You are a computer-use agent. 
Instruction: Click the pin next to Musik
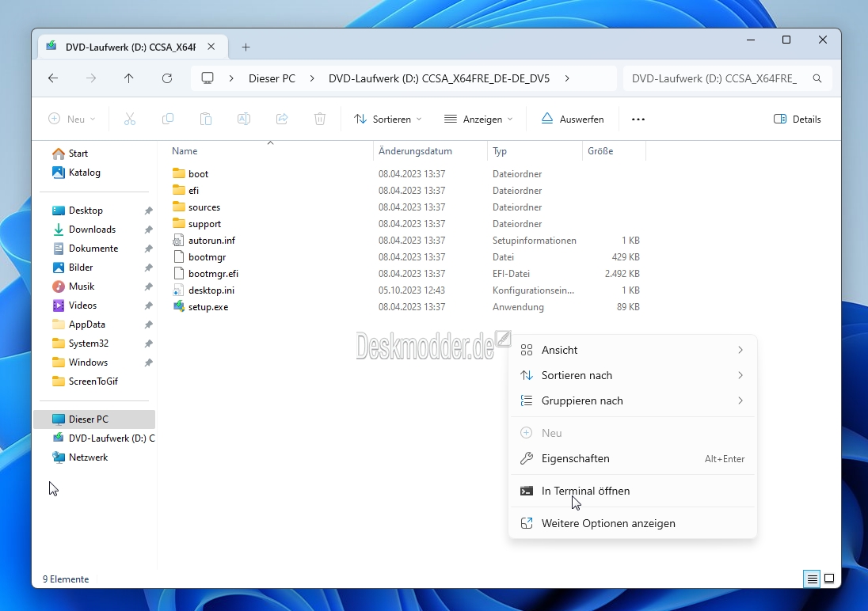(x=148, y=287)
